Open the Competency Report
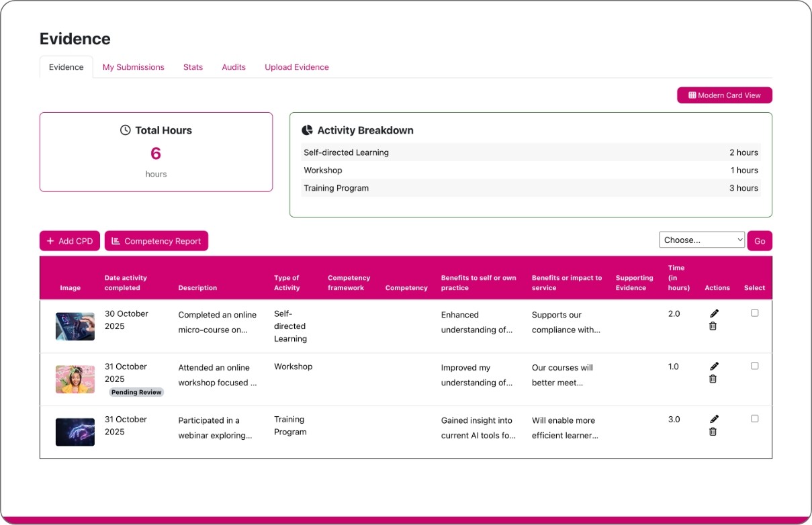This screenshot has width=812, height=525. click(x=156, y=241)
